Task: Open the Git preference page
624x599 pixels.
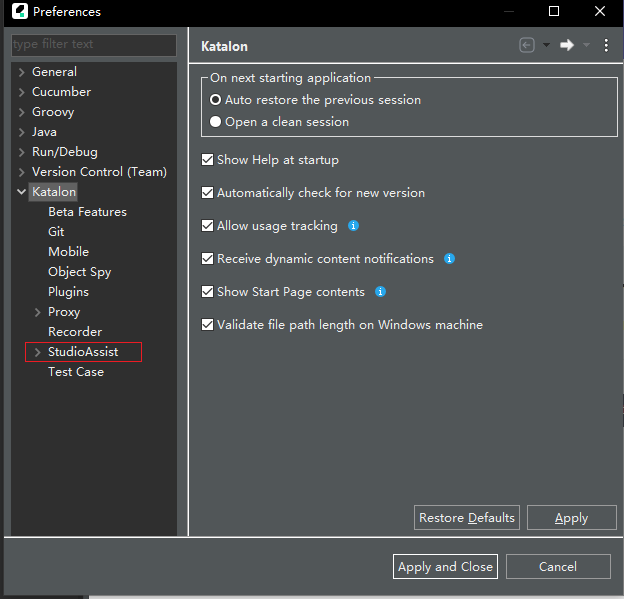Action: pos(56,232)
